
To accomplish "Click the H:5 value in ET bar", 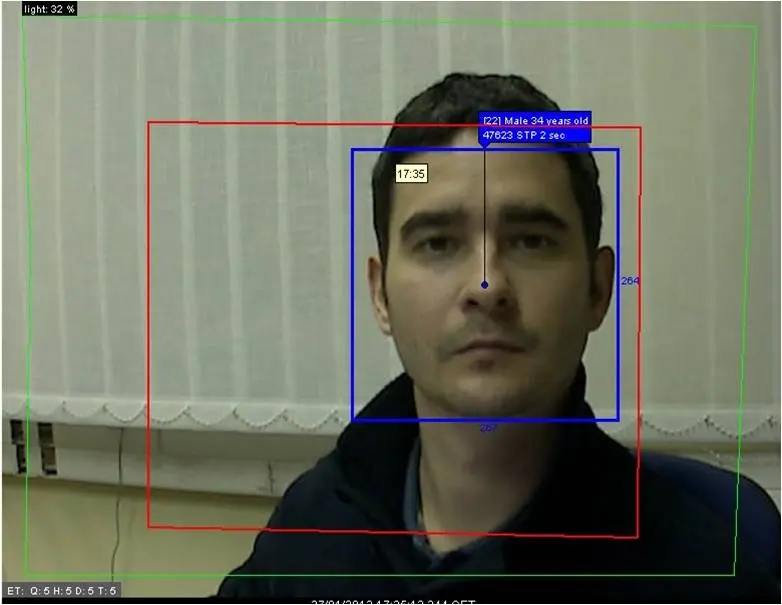I will pyautogui.click(x=62, y=591).
